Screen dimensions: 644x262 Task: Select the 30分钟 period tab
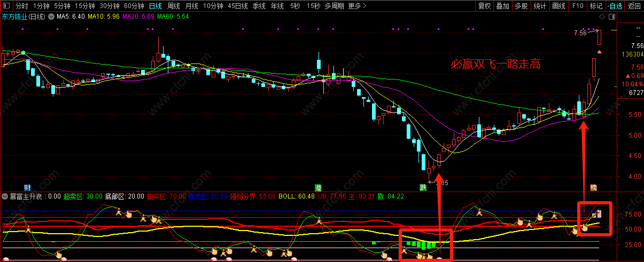pos(110,6)
